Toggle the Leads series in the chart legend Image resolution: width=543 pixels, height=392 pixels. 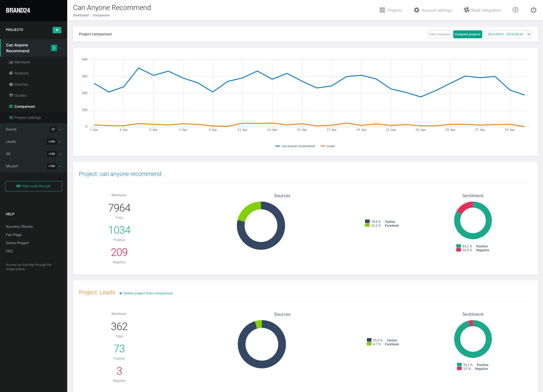(328, 146)
